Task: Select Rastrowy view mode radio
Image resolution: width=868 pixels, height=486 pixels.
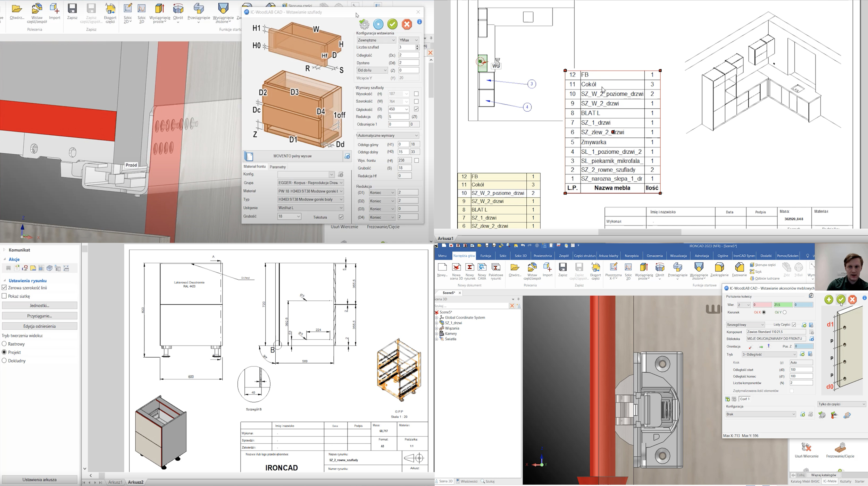Action: (4, 344)
